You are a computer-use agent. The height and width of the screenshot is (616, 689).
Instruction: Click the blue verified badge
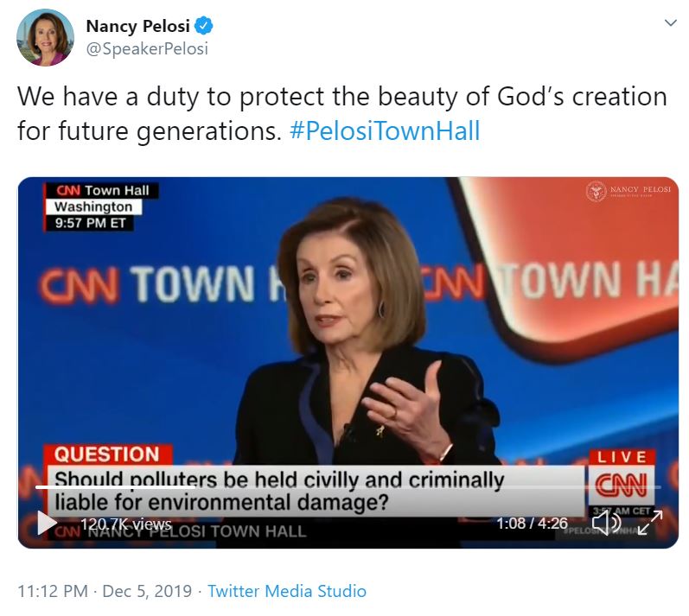[x=203, y=27]
